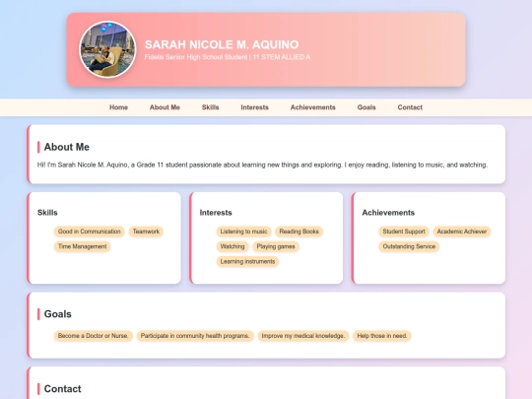
Task: Select the Playing games tag
Action: (x=276, y=246)
